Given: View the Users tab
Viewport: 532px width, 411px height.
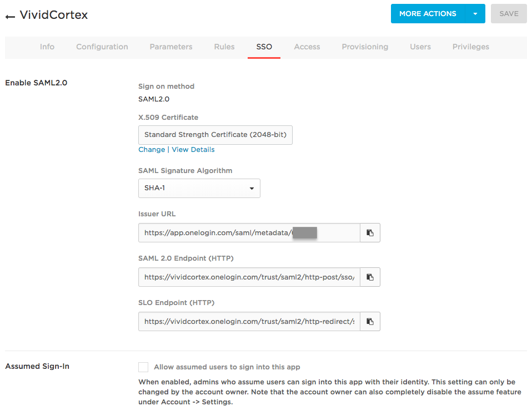Looking at the screenshot, I should 420,47.
